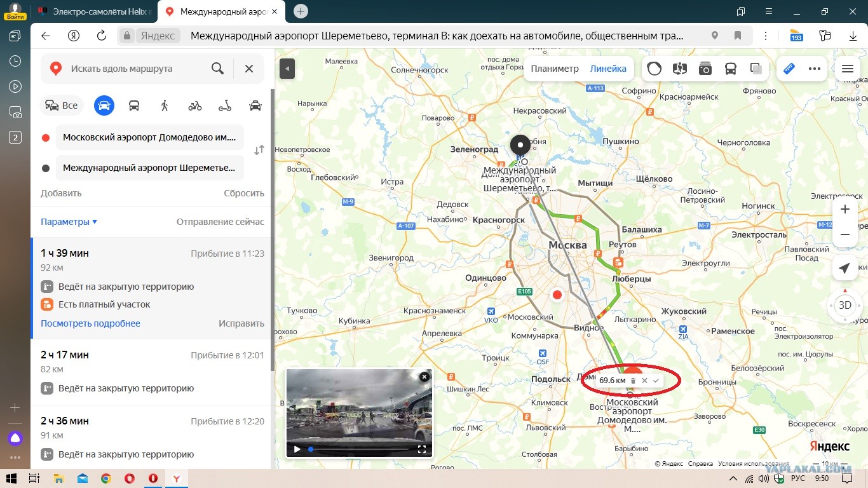Select the 2 ч 36 мин route

coord(152,438)
